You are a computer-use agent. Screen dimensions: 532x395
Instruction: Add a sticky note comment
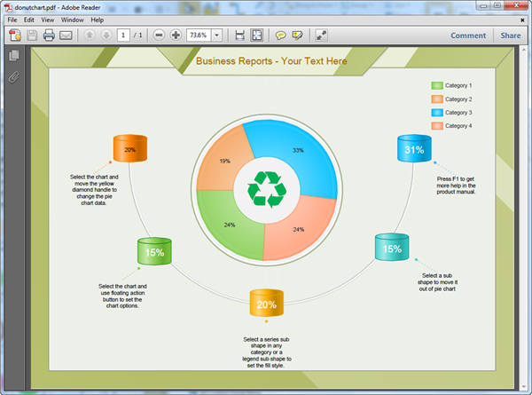(x=280, y=36)
